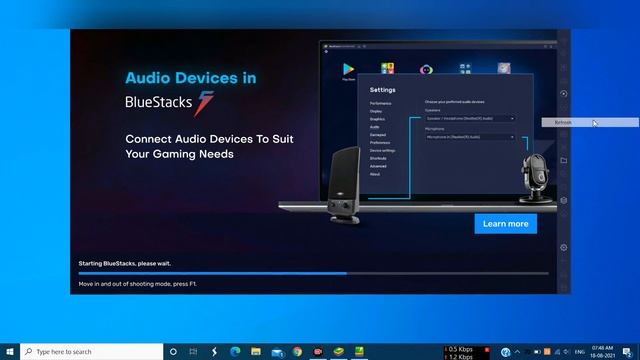
Task: Open Cortana circle on the taskbar
Action: 173,351
